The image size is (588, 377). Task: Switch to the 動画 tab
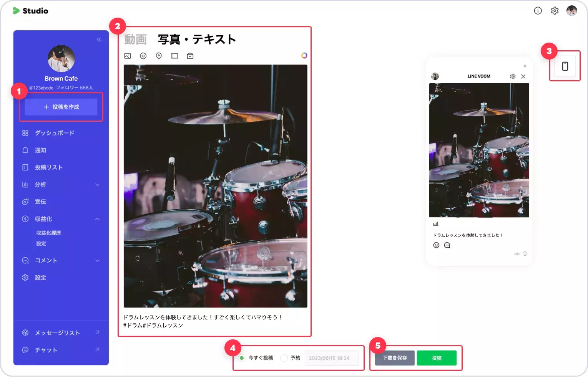[x=135, y=40]
